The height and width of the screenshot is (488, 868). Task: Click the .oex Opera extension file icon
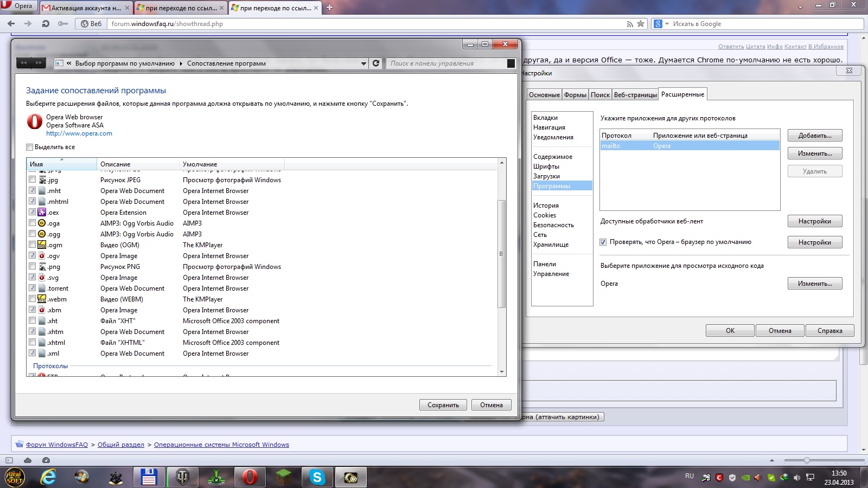pyautogui.click(x=42, y=212)
